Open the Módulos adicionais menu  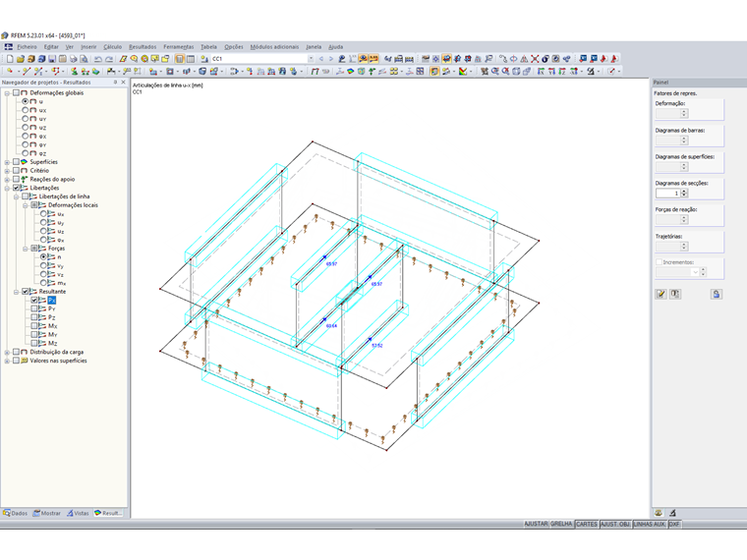tap(274, 47)
